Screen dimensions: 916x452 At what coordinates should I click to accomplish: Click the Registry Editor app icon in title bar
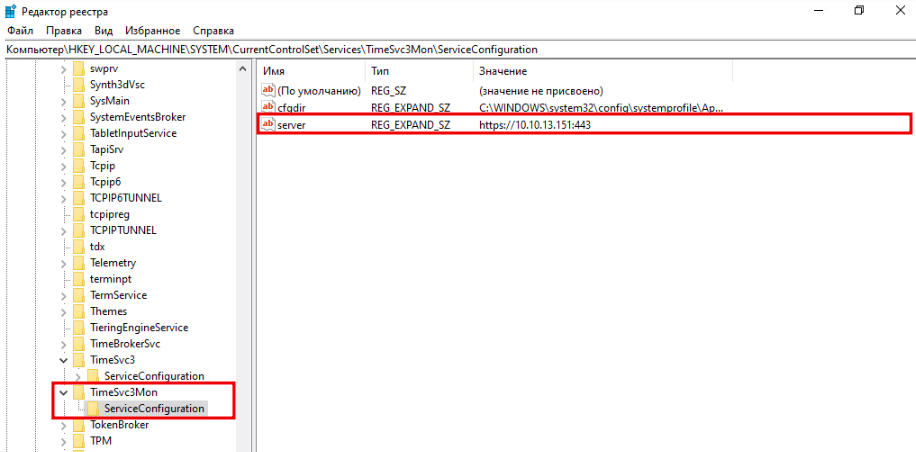tap(10, 11)
